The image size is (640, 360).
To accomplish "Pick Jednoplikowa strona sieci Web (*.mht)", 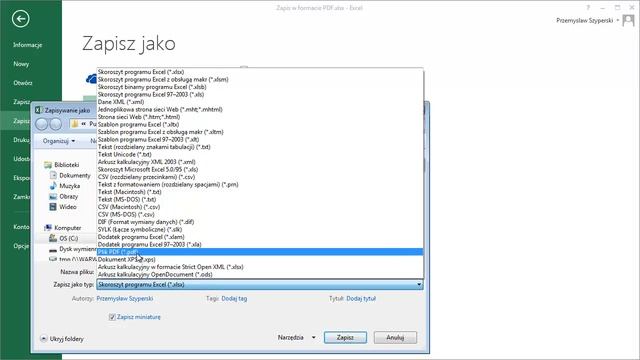I will pos(260,109).
